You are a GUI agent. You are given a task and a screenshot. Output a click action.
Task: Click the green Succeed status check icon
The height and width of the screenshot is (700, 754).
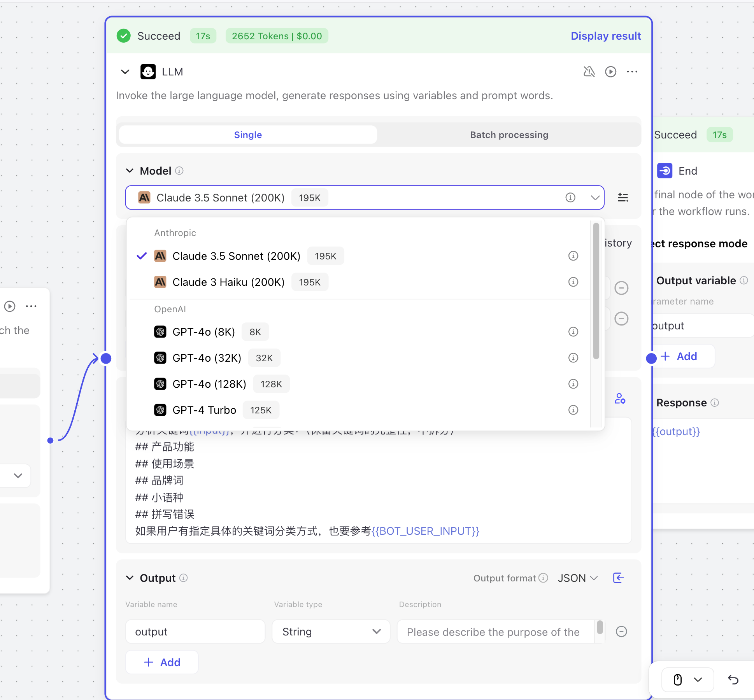[124, 36]
